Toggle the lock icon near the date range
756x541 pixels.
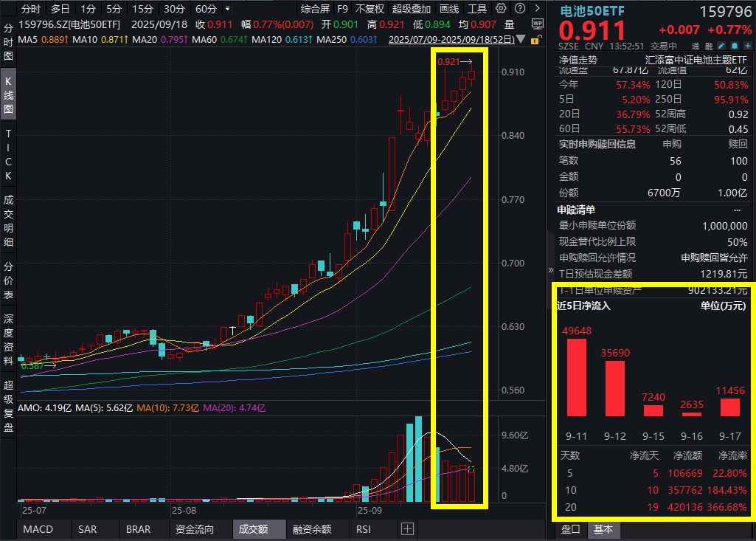tap(536, 39)
